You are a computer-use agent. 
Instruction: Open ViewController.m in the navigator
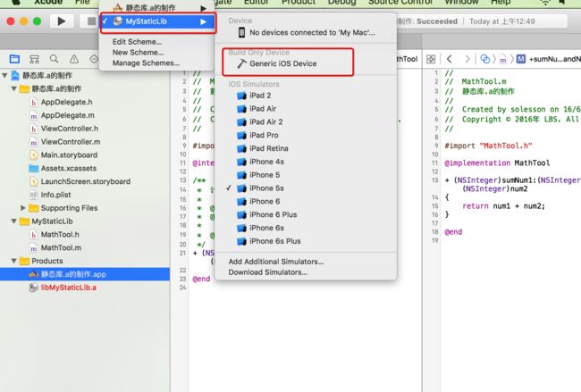(x=71, y=142)
